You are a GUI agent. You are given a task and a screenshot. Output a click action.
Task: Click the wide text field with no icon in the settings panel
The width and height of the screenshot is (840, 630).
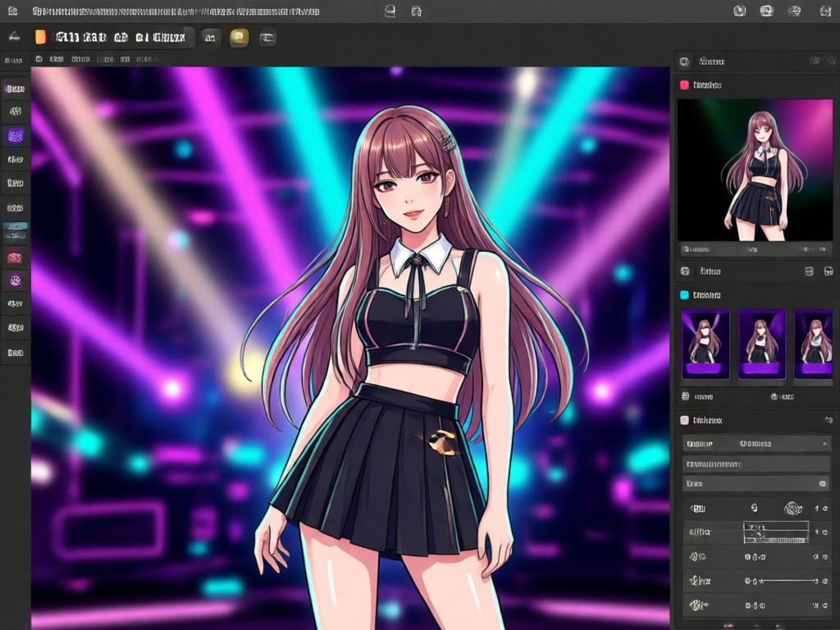756,463
